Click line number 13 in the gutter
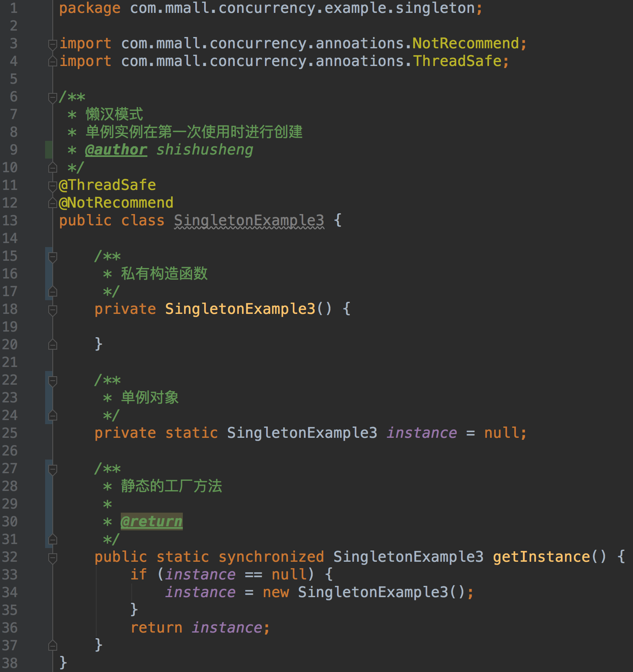The height and width of the screenshot is (672, 633). click(10, 221)
